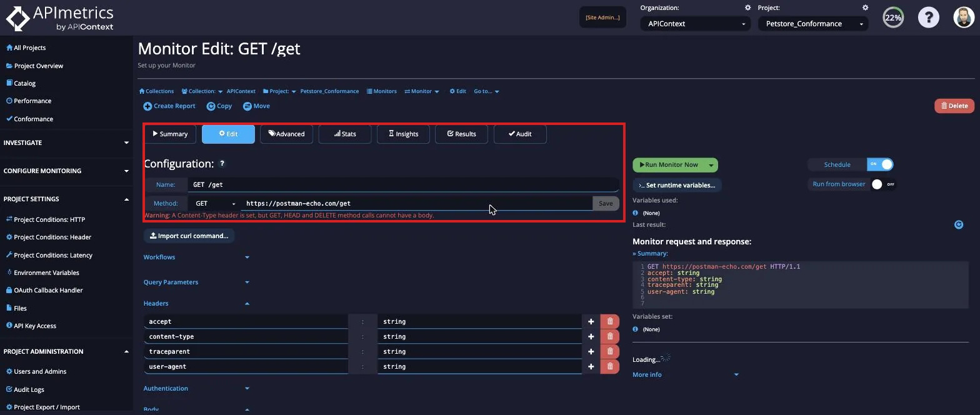The image size is (980, 415).
Task: Open Catalog in sidebar
Action: [x=21, y=83]
